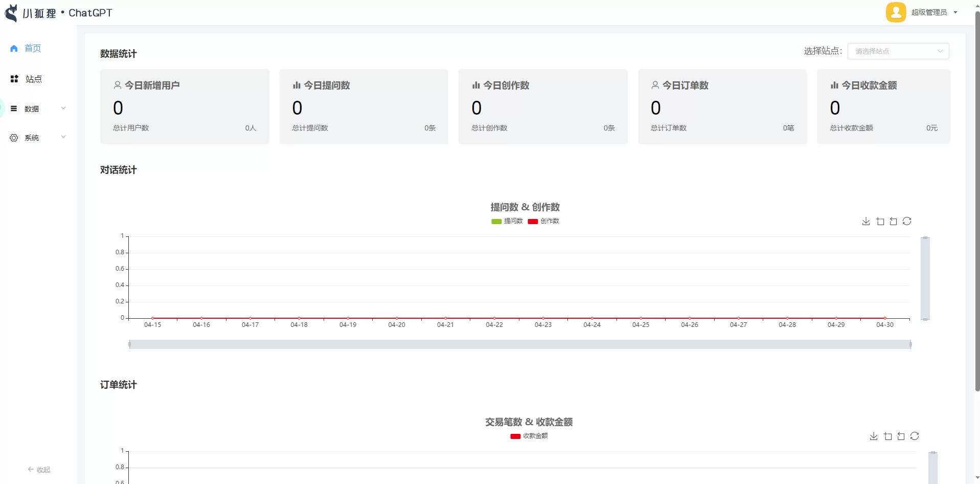This screenshot has width=980, height=484.
Task: Click the 04-30 data point on the 对话统计 chart
Action: [x=885, y=318]
